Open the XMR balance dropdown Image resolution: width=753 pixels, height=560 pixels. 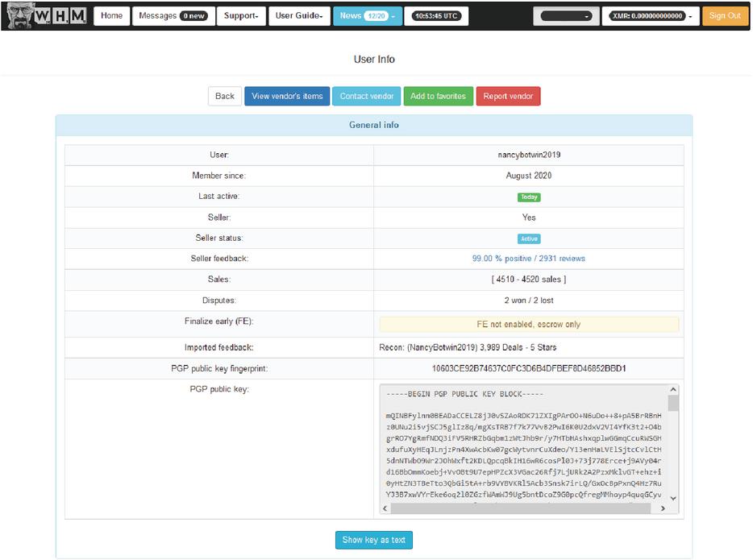(650, 16)
